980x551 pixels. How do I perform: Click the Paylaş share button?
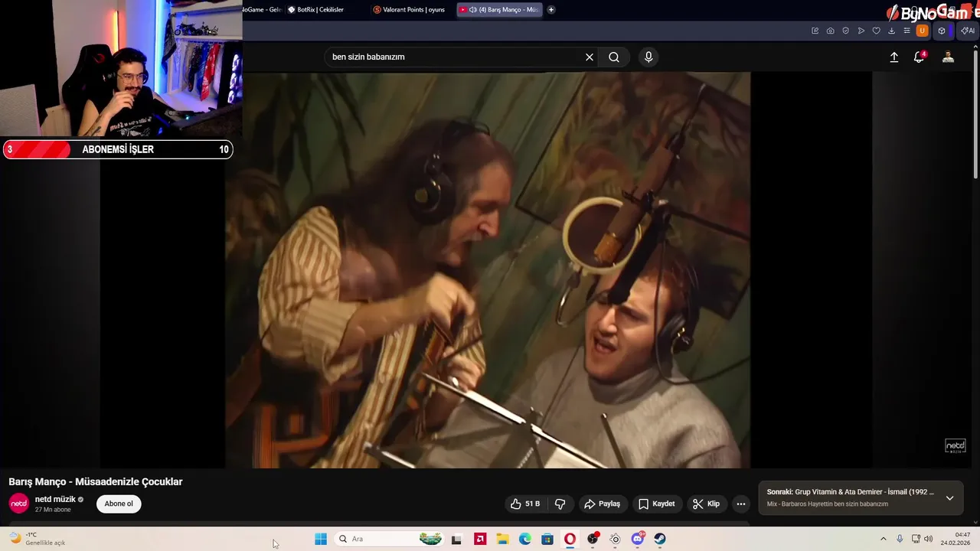[602, 504]
